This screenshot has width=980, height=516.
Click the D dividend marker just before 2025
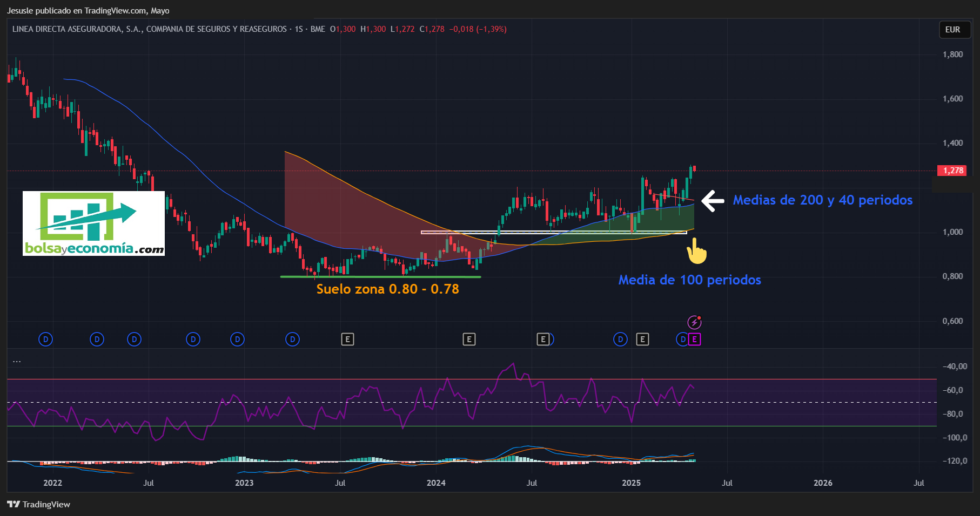(x=620, y=340)
